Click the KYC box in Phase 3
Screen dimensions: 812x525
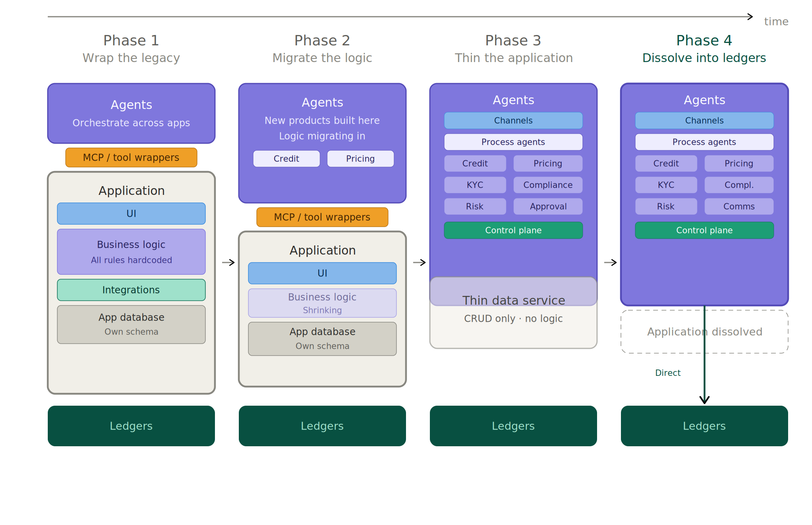[475, 185]
